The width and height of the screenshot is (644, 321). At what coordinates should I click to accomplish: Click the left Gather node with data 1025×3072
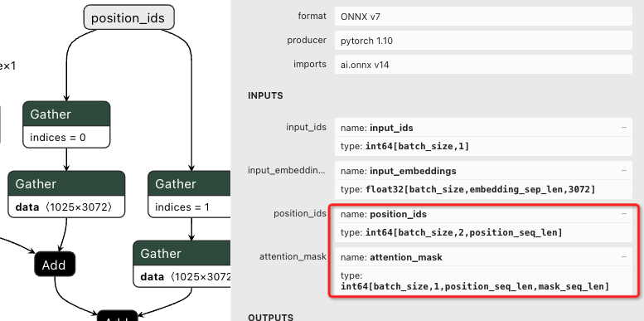pos(66,194)
